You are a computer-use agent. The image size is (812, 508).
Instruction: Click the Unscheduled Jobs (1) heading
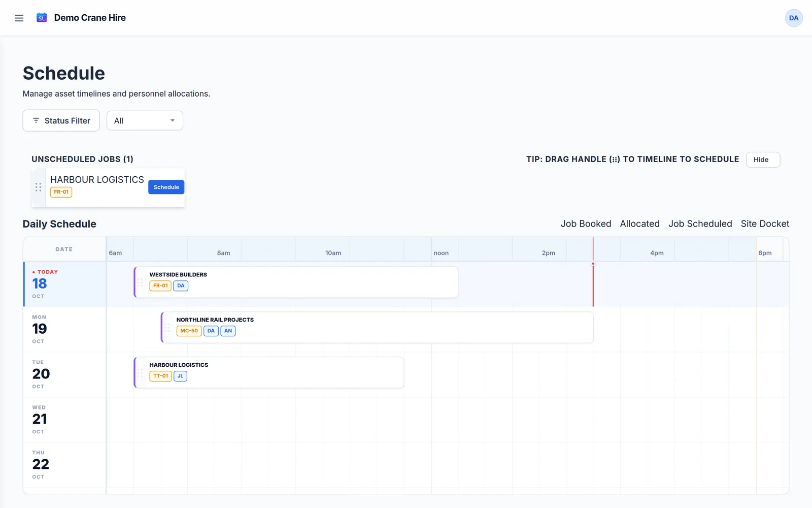click(82, 159)
